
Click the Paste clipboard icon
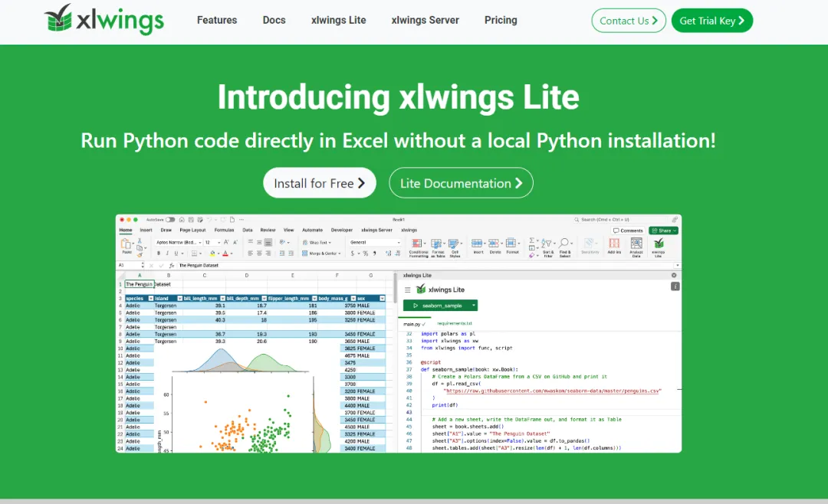[127, 244]
